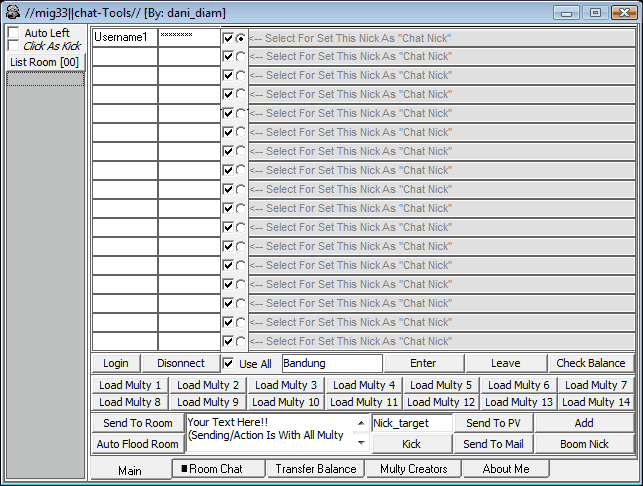The image size is (643, 486).
Task: Click the Nick_target input field
Action: point(412,423)
